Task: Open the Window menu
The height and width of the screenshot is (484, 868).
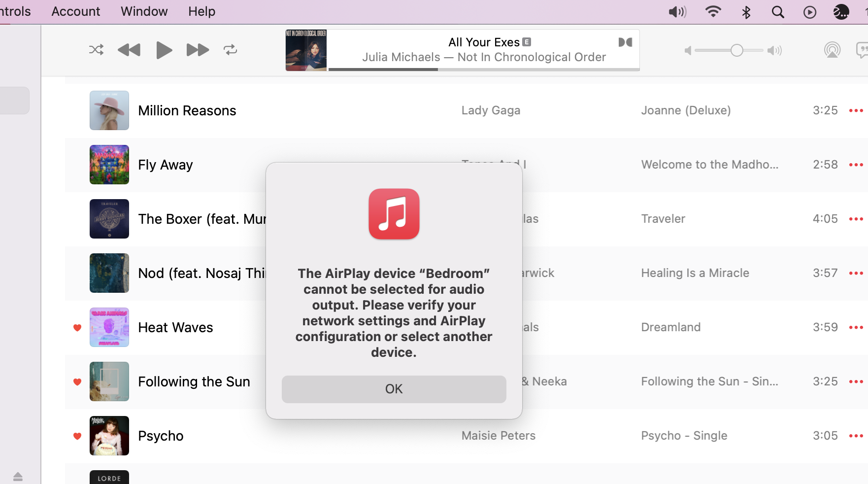Action: click(x=144, y=11)
